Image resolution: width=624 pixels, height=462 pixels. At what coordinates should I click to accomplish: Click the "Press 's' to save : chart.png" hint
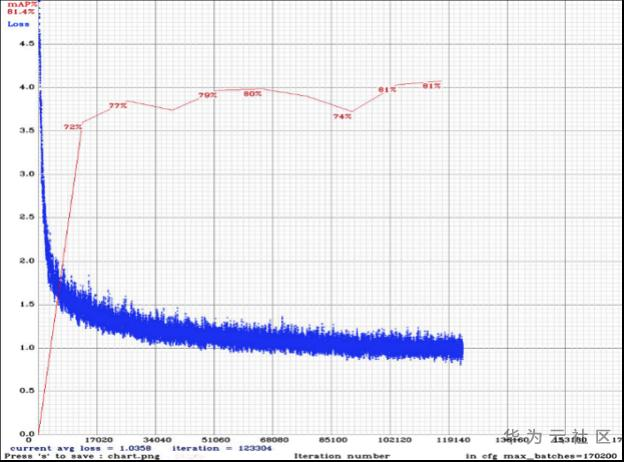click(82, 456)
